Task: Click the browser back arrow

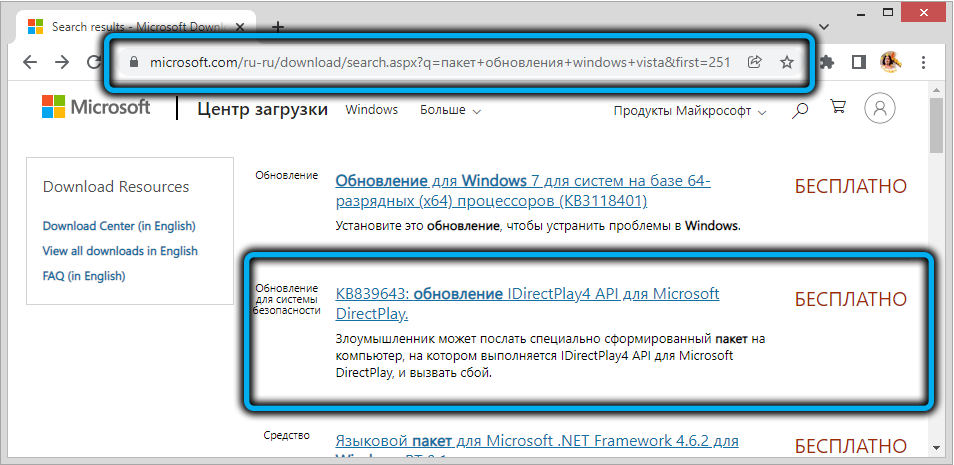Action: (x=29, y=62)
